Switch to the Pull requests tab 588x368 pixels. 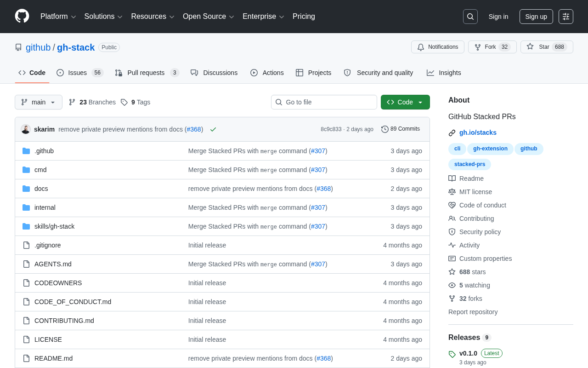click(147, 73)
